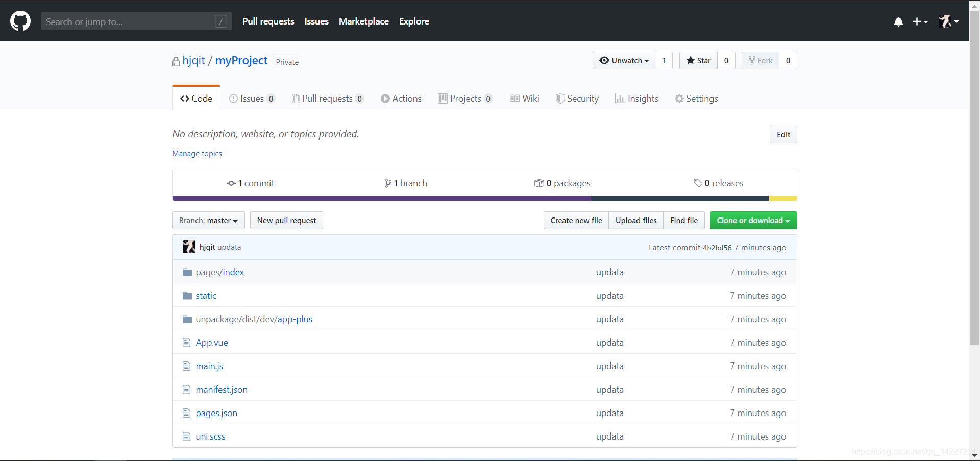View 0 packages
The image size is (980, 461).
pos(562,183)
